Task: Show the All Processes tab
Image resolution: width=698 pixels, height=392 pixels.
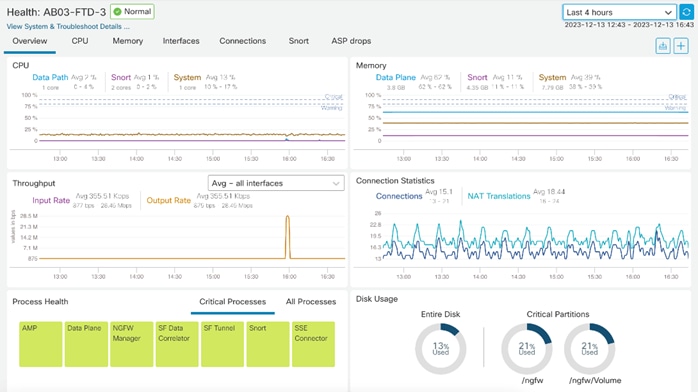Action: coord(311,302)
